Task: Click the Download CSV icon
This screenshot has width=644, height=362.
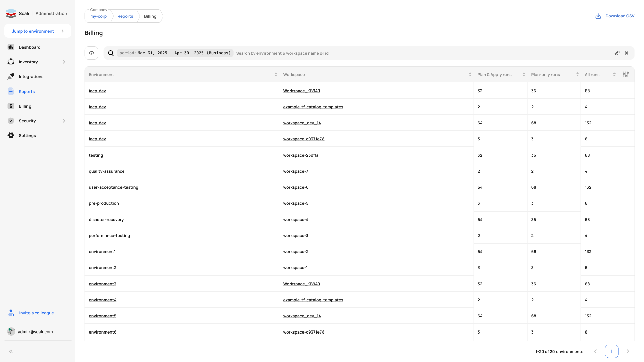Action: click(598, 16)
